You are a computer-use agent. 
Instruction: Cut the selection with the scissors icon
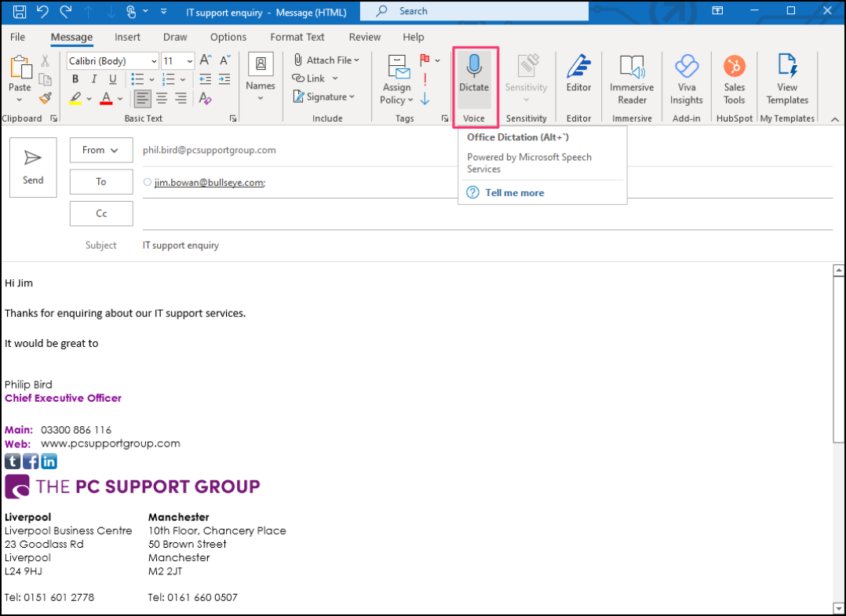[x=45, y=61]
